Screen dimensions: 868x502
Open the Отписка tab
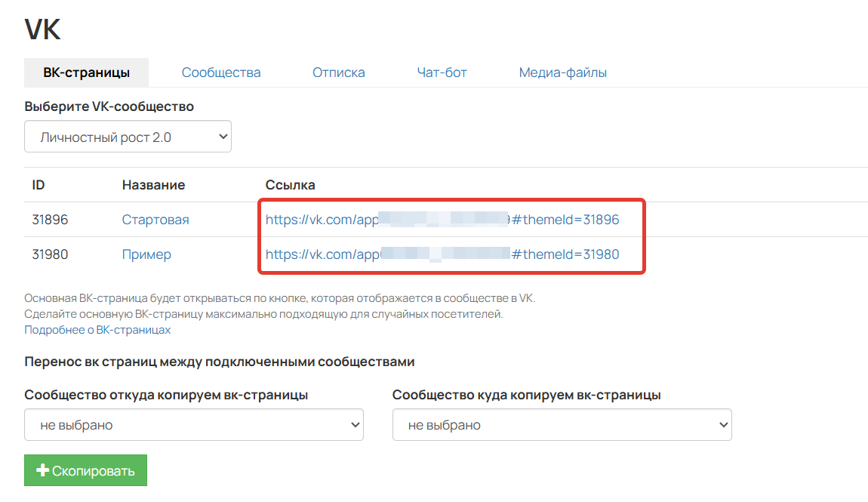(x=338, y=72)
